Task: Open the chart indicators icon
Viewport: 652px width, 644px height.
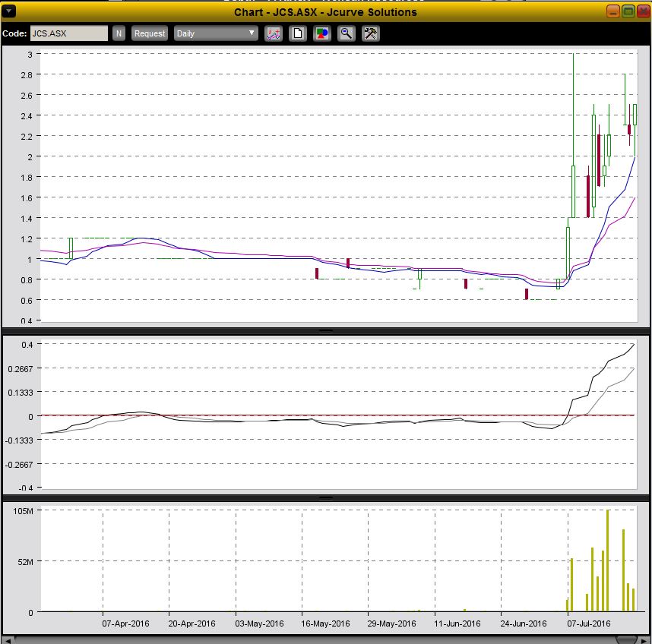Action: 274,33
